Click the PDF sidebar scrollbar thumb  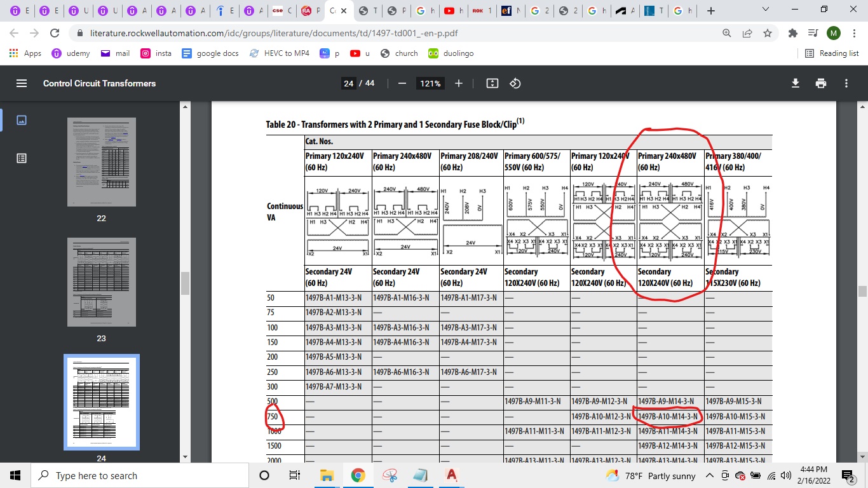point(185,283)
